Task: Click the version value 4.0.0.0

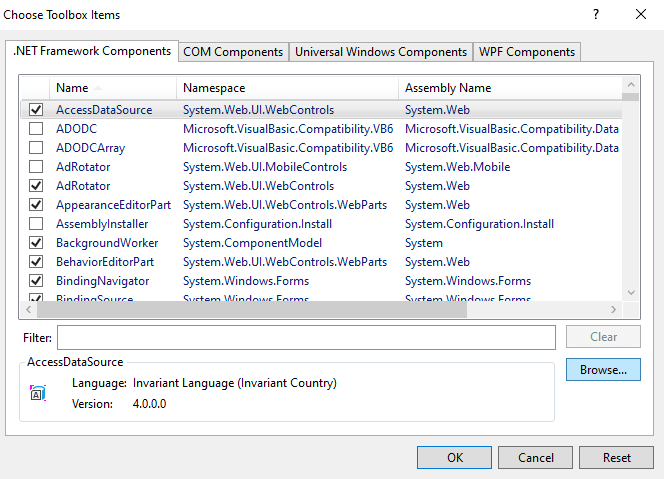Action: 149,404
